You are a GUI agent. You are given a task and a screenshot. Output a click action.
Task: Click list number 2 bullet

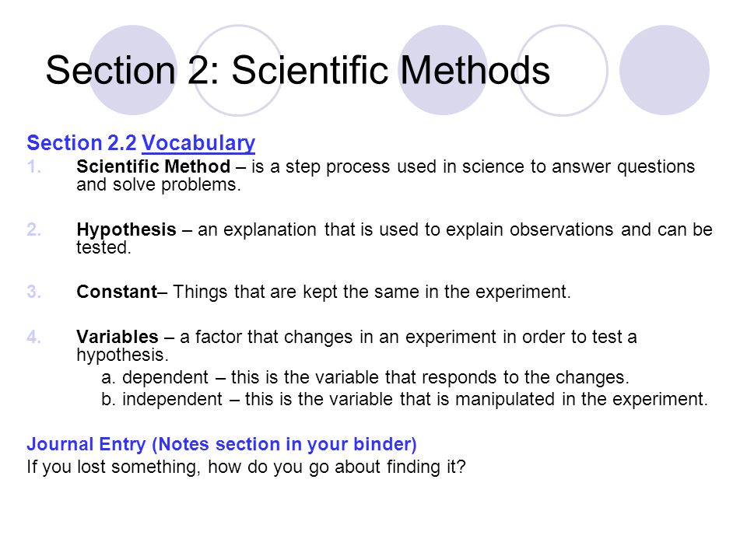[x=33, y=230]
